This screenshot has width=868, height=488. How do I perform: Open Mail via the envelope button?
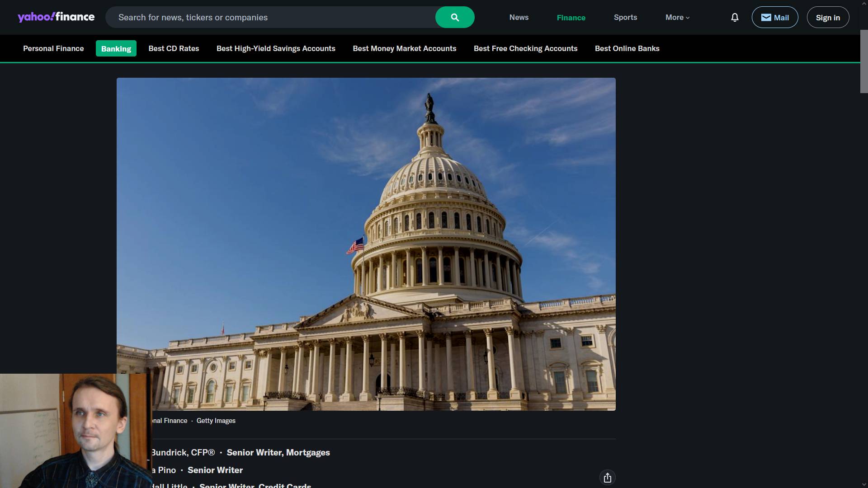pyautogui.click(x=774, y=17)
